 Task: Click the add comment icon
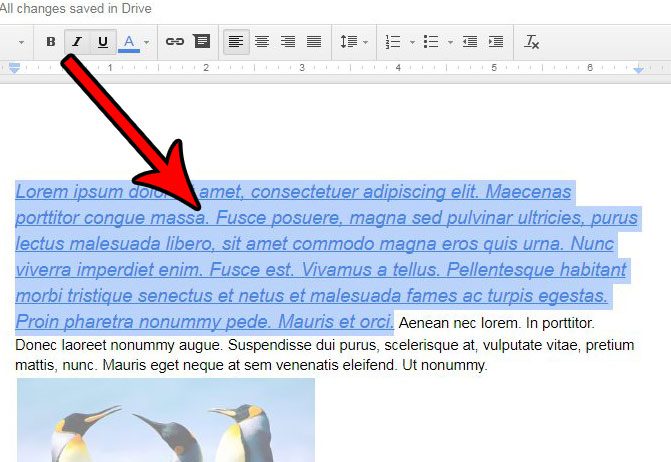201,42
